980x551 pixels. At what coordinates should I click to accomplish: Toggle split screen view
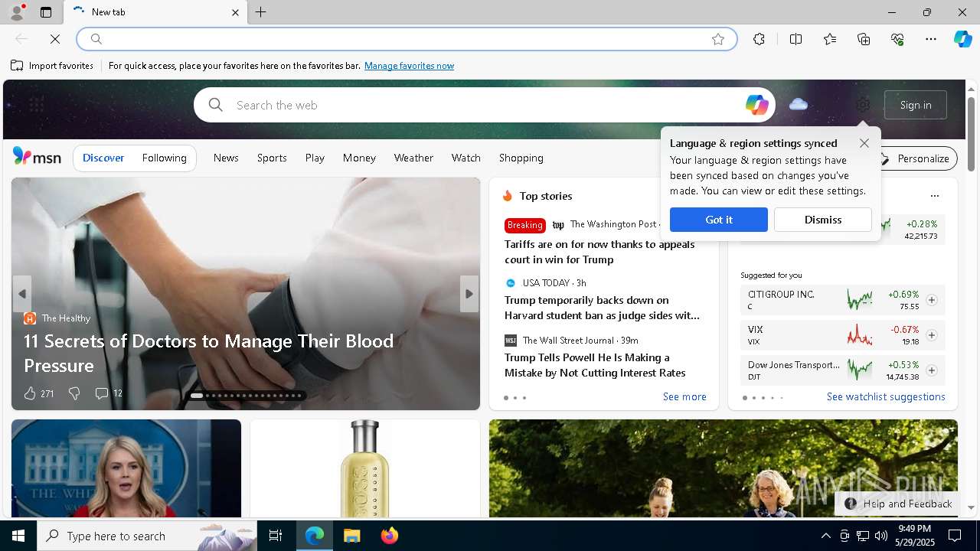795,39
